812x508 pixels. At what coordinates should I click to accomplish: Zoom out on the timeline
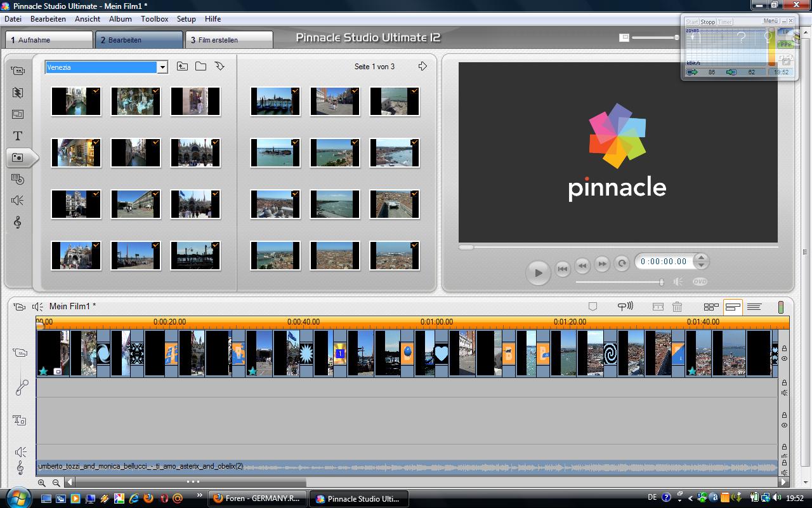click(56, 483)
